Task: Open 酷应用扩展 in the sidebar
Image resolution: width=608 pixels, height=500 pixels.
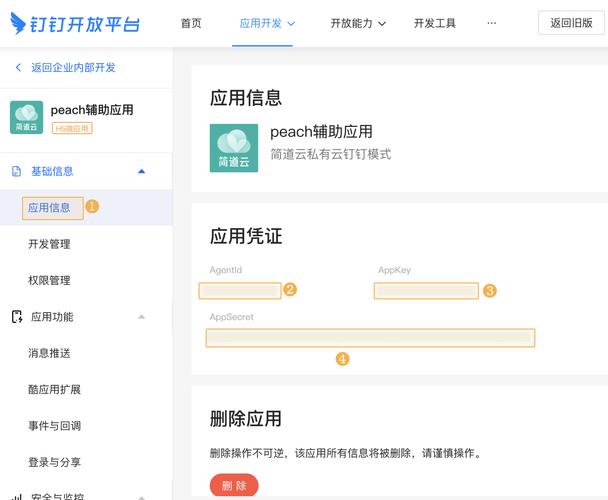Action: (54, 389)
